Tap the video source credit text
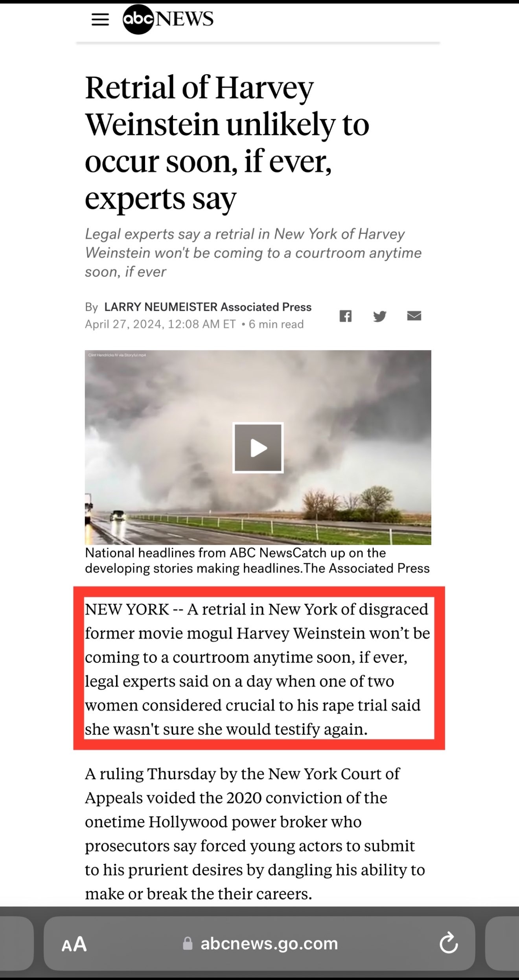This screenshot has width=519, height=980. pos(117,355)
